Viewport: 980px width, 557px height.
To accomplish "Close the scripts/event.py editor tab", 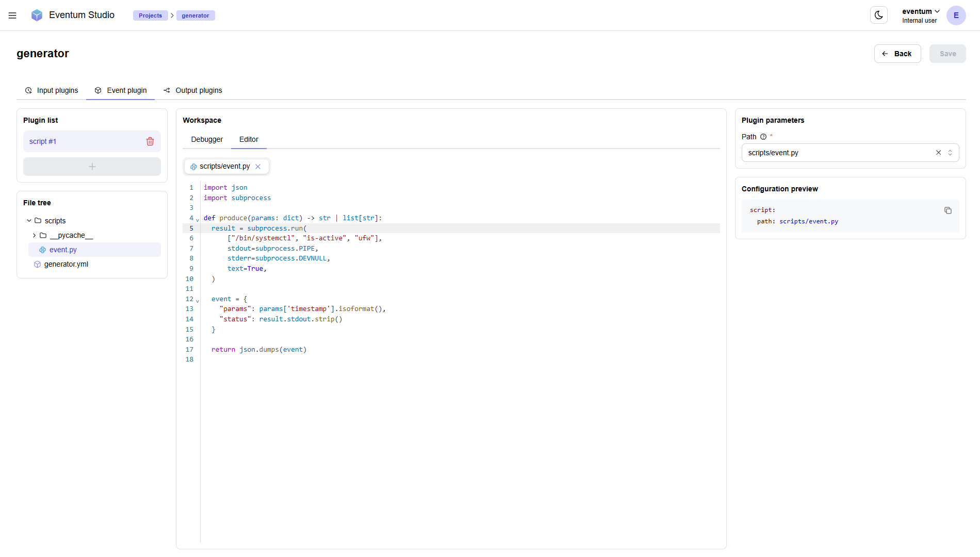I will click(258, 167).
